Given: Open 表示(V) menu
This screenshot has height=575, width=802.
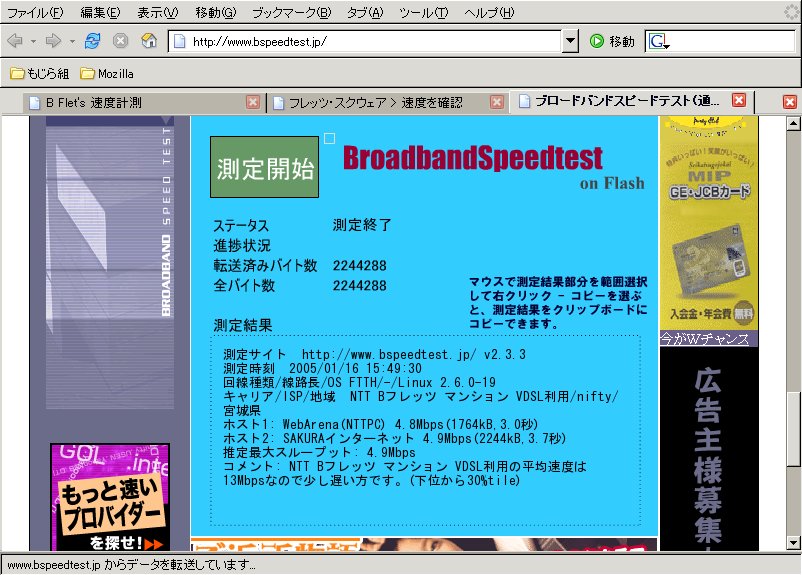Looking at the screenshot, I should 158,13.
